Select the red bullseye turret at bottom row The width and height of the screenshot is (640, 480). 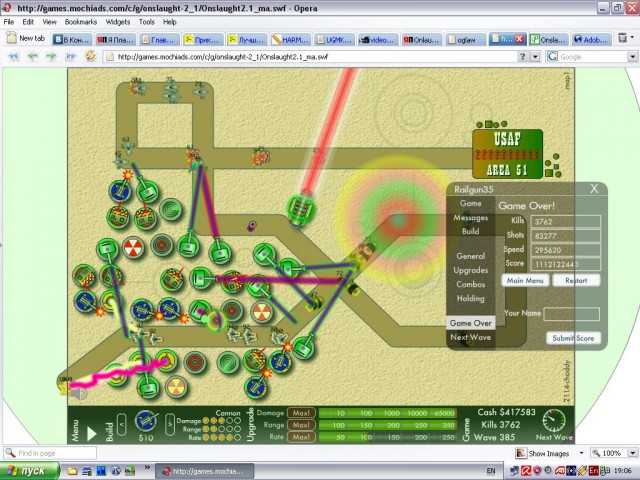[195, 362]
